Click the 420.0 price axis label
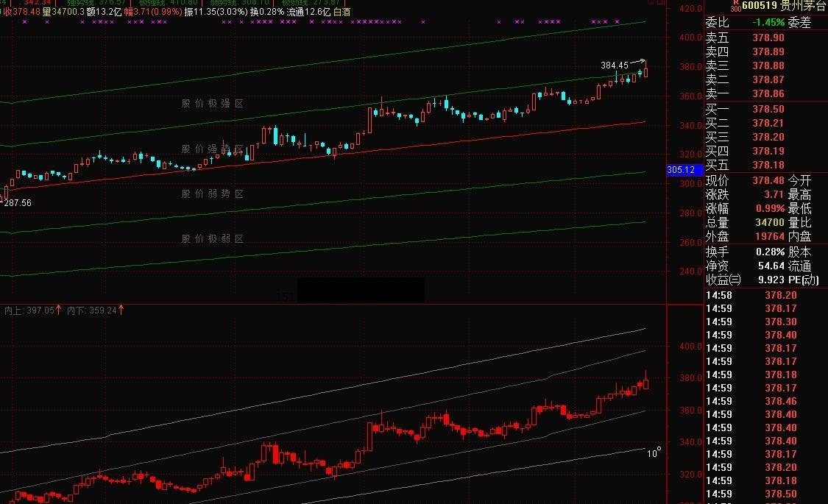Image resolution: width=828 pixels, height=504 pixels. click(x=690, y=8)
